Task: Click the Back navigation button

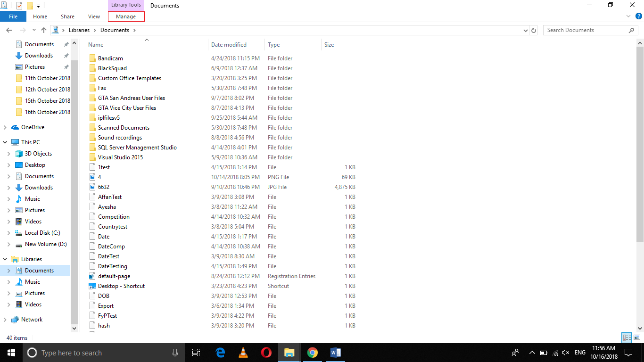Action: [8, 30]
